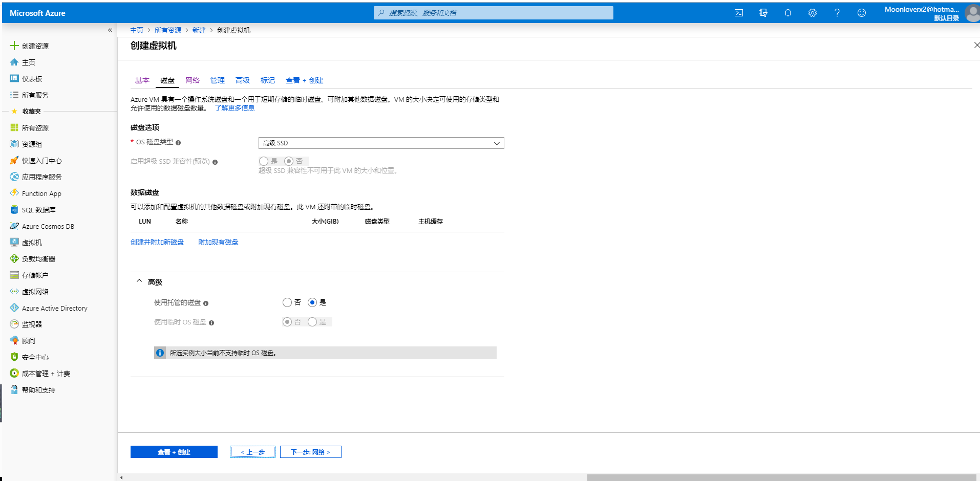Click 新建 in the breadcrumb
Viewport: 980px width, 481px height.
pyautogui.click(x=199, y=30)
